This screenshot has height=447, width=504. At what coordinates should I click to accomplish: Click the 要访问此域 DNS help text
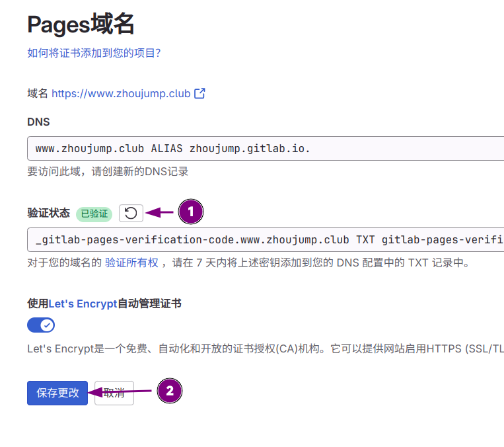(108, 171)
